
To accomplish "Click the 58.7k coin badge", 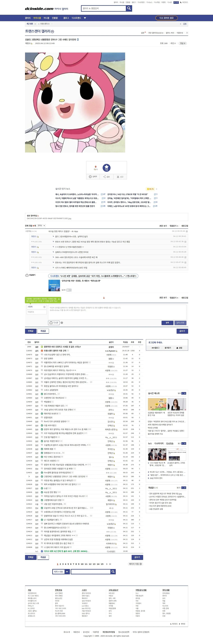I will pyautogui.click(x=150, y=189).
